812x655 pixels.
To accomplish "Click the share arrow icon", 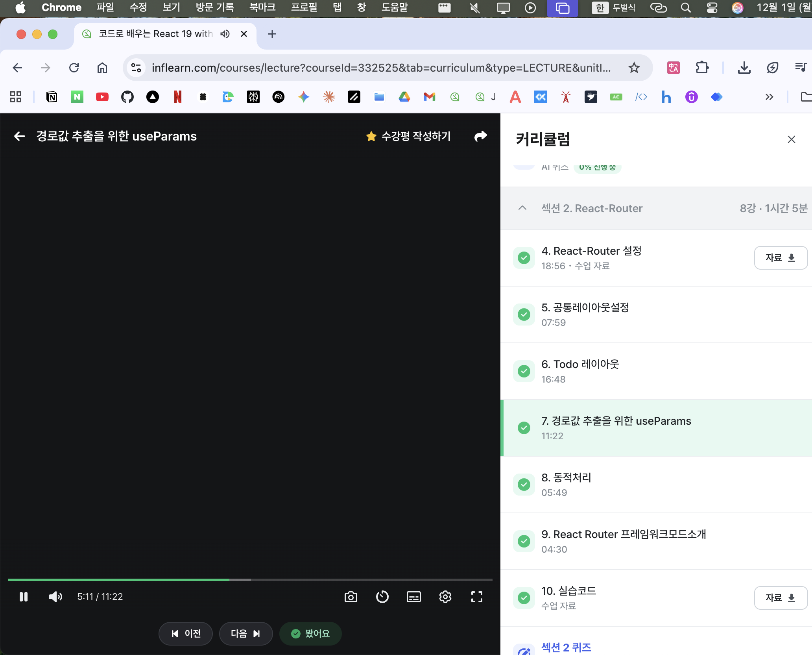I will coord(480,136).
